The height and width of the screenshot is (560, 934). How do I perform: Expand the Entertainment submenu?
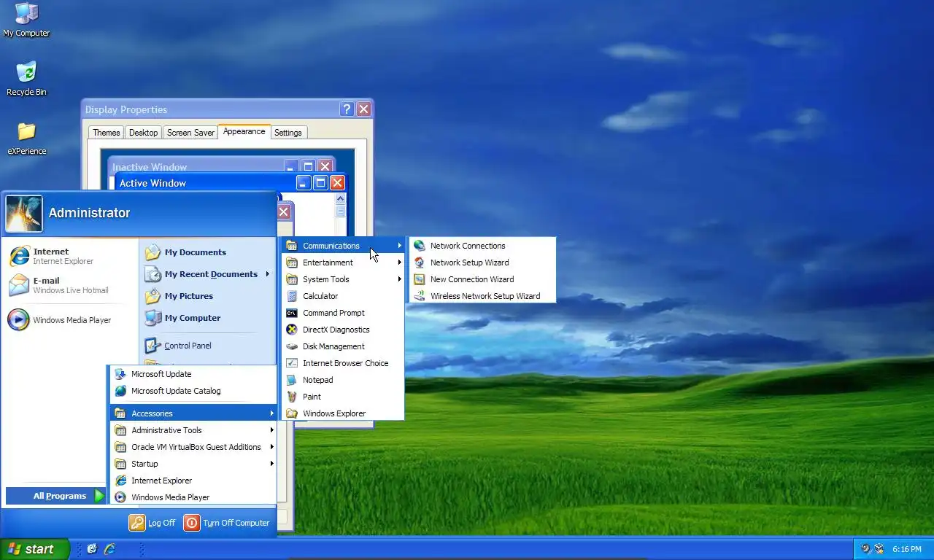pyautogui.click(x=343, y=262)
